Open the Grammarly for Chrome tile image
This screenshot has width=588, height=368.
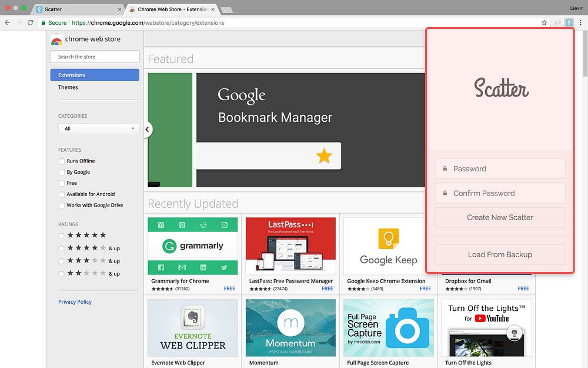tap(193, 246)
